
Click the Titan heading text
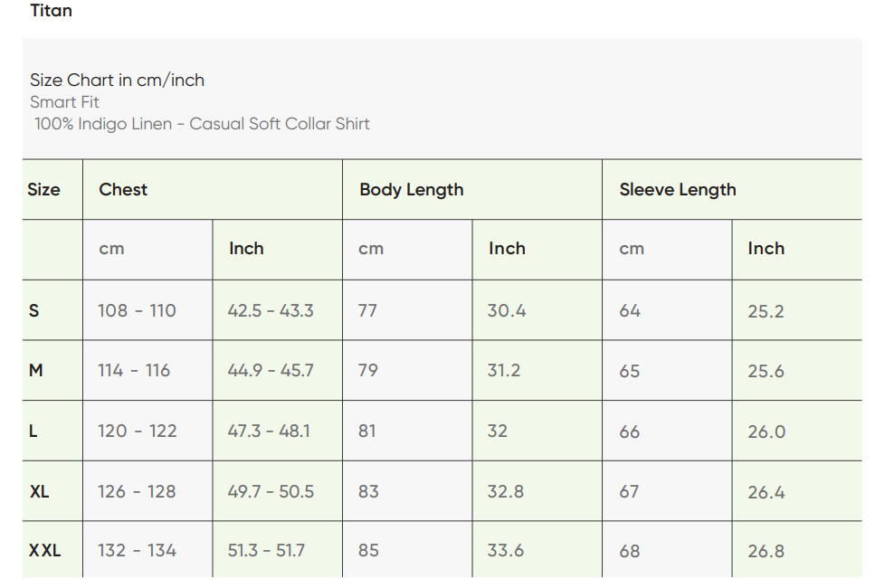coord(51,11)
